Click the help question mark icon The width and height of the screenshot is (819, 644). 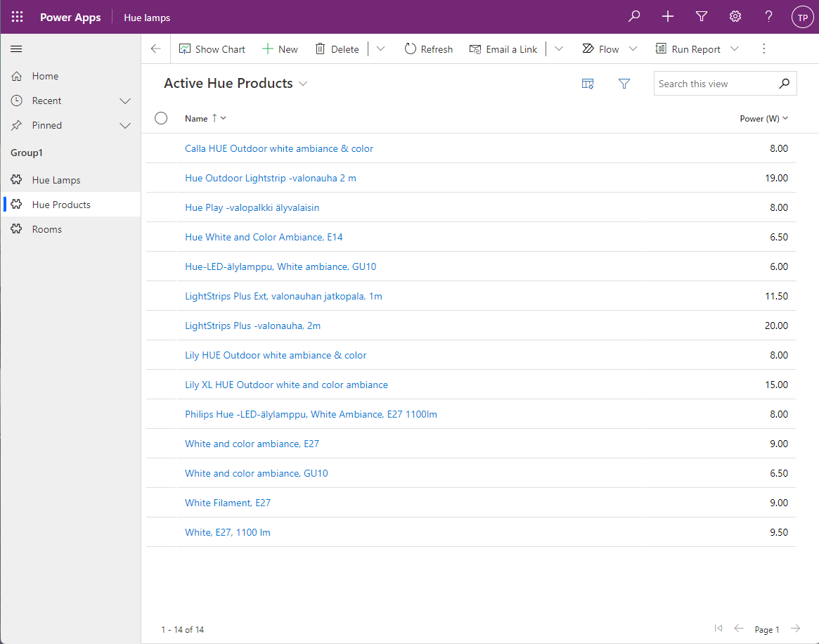click(x=769, y=17)
